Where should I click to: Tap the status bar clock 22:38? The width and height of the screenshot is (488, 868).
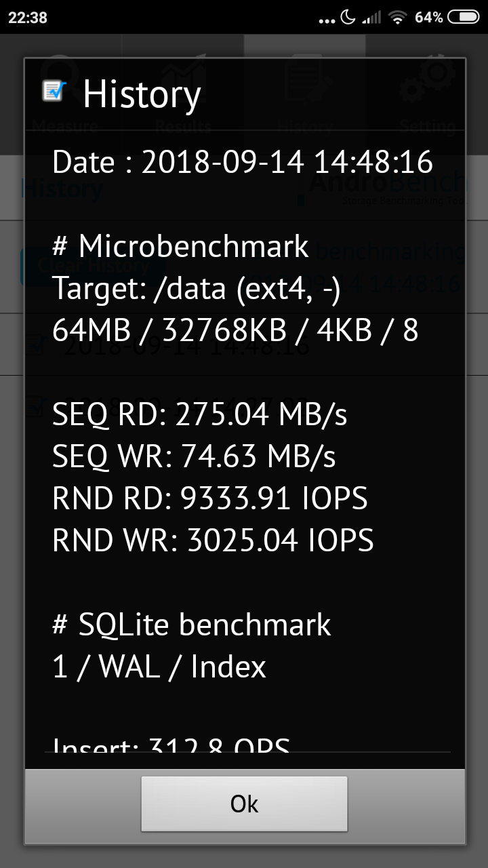coord(28,18)
